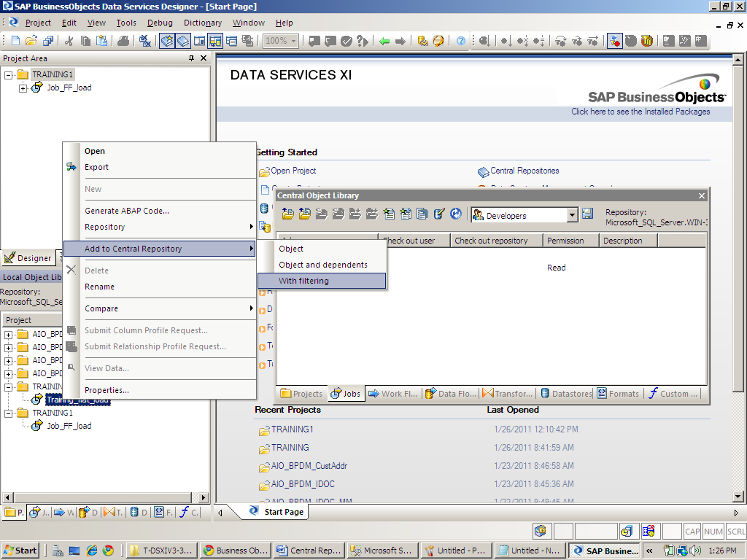Click the Start Page vertical scrollbar down arrow

[738, 497]
